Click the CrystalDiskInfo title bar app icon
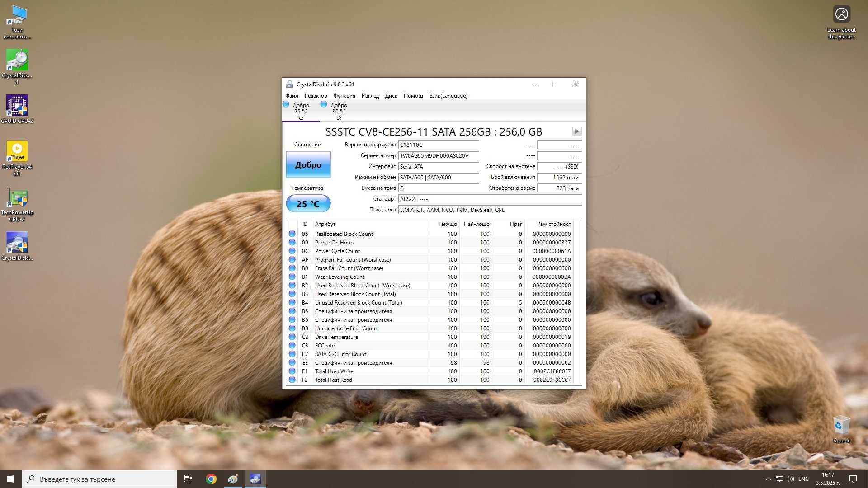The height and width of the screenshot is (488, 868). (x=289, y=84)
